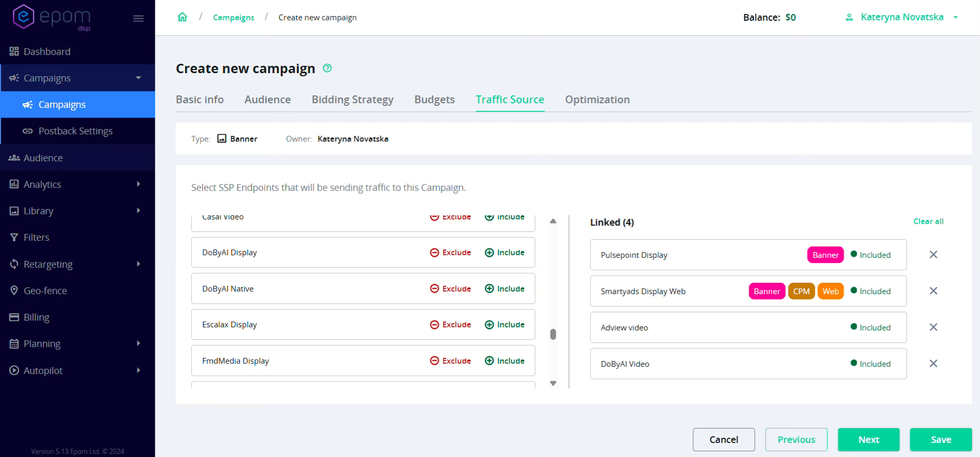Open Campaigns breadcrumb link
The height and width of the screenshot is (457, 980).
(234, 18)
